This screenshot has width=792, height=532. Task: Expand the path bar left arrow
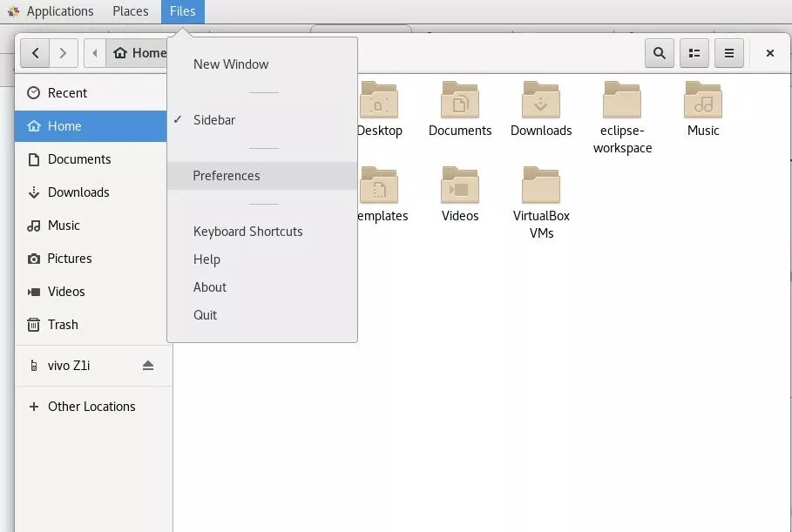[x=95, y=53]
